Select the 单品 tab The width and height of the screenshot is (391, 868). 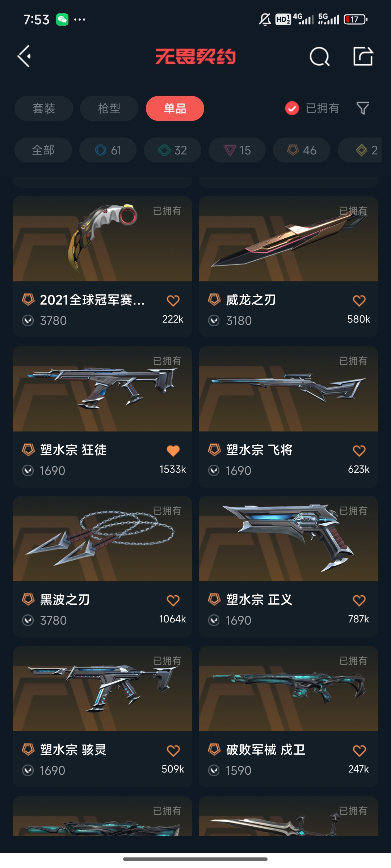tap(175, 108)
